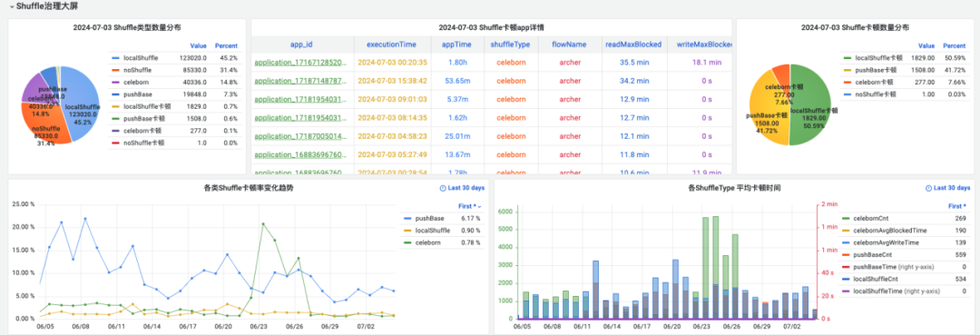The image size is (980, 335).
Task: Open the application link in the 08:14:35 row
Action: coord(300,117)
